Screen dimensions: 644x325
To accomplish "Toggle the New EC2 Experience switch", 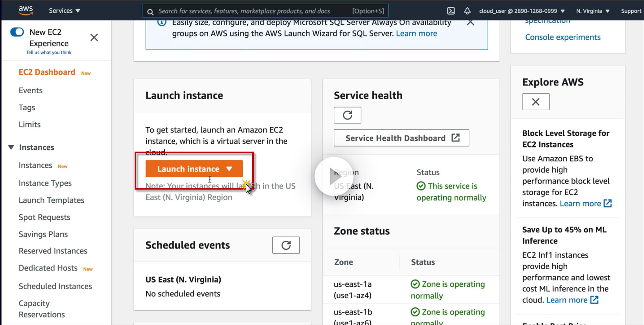I will [x=17, y=32].
